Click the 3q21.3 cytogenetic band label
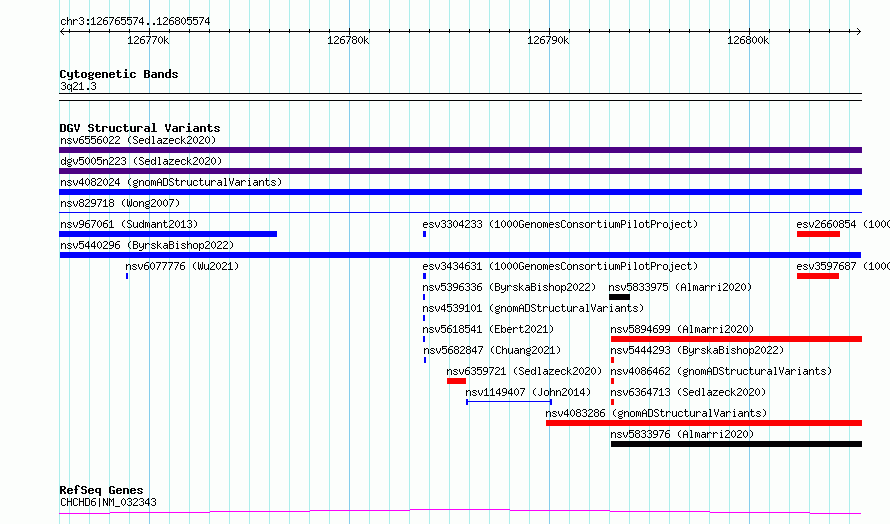The image size is (890, 524). coord(78,86)
